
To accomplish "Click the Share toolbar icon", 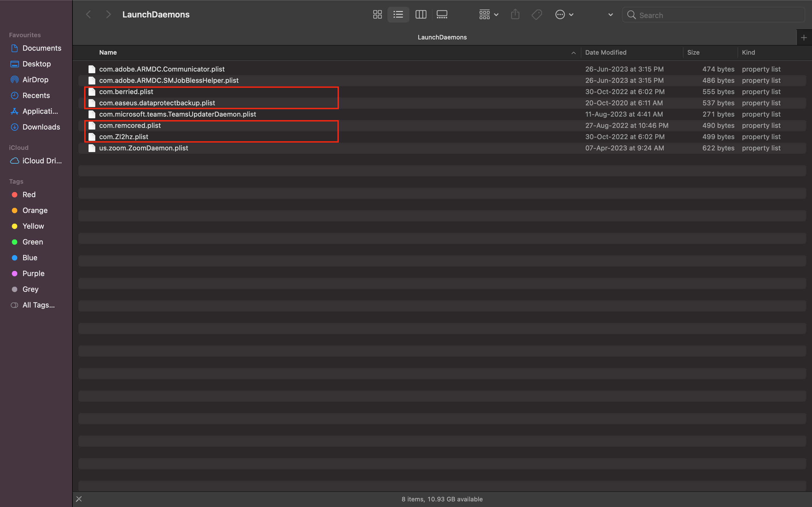I will click(515, 14).
